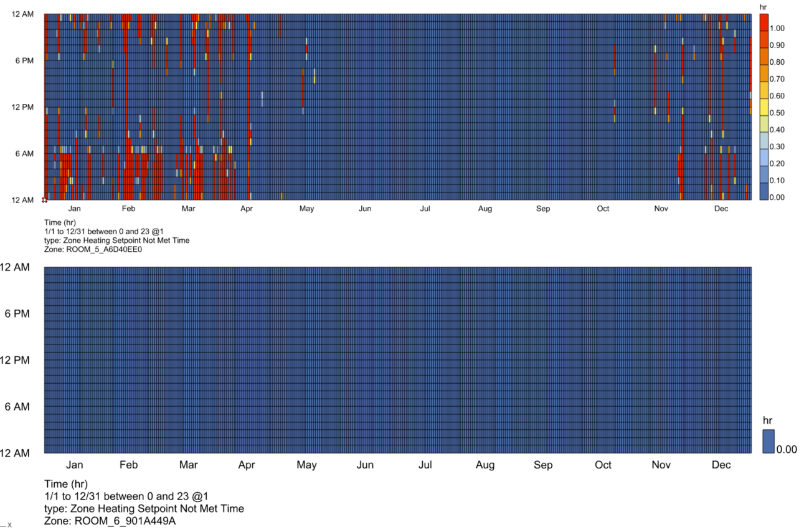This screenshot has height=532, width=804.
Task: Click 12 AM label beside the red origin marker
Action: pos(24,200)
